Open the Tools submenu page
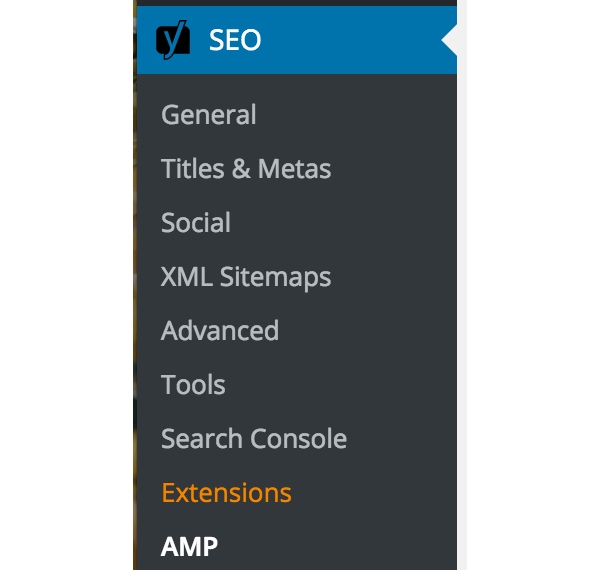Image resolution: width=600 pixels, height=570 pixels. coord(193,385)
